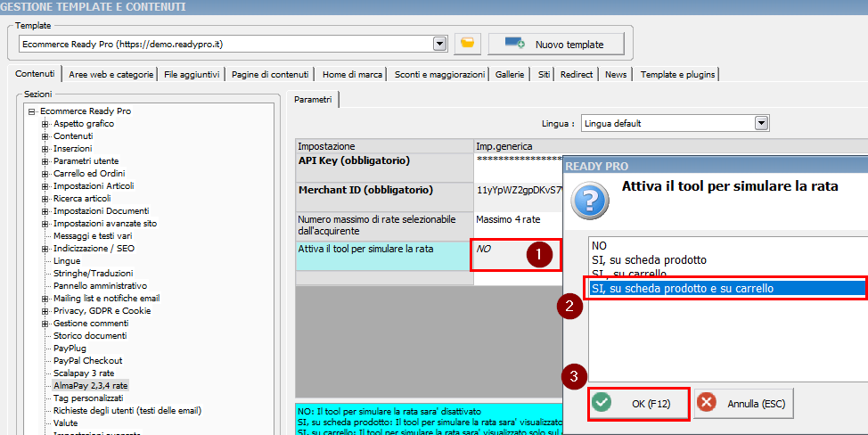Open the Redirect tab

(577, 74)
